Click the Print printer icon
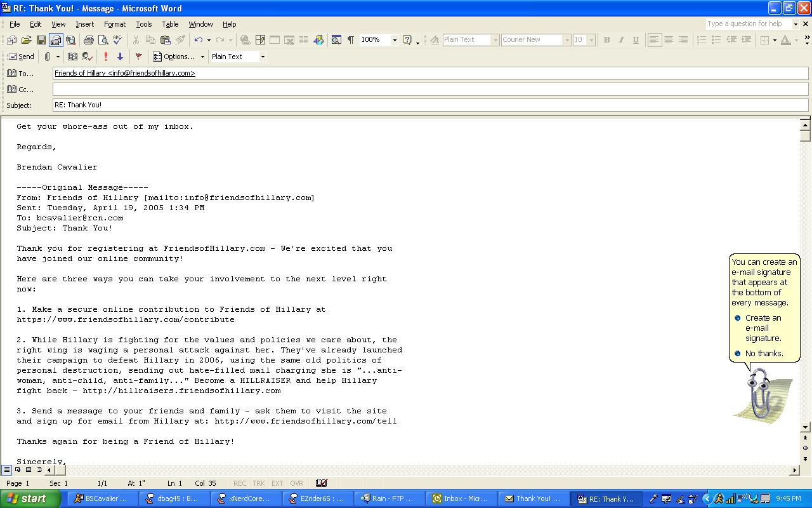The height and width of the screenshot is (508, 812). (x=89, y=40)
